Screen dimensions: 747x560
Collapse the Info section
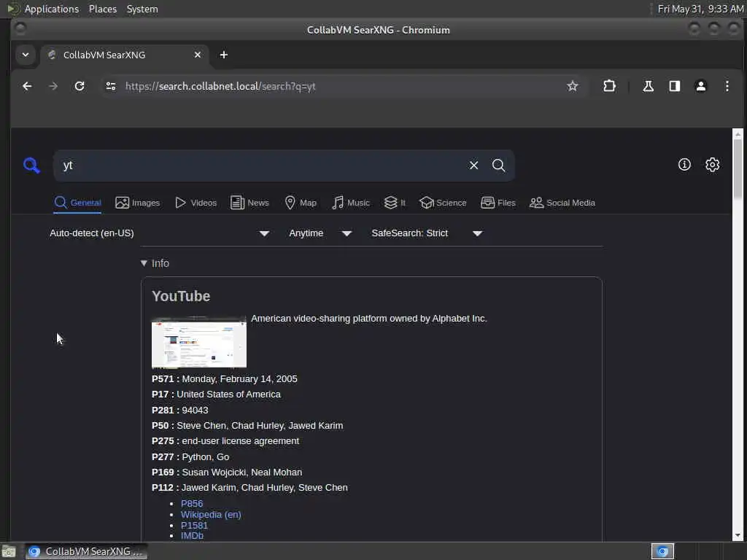click(x=155, y=263)
